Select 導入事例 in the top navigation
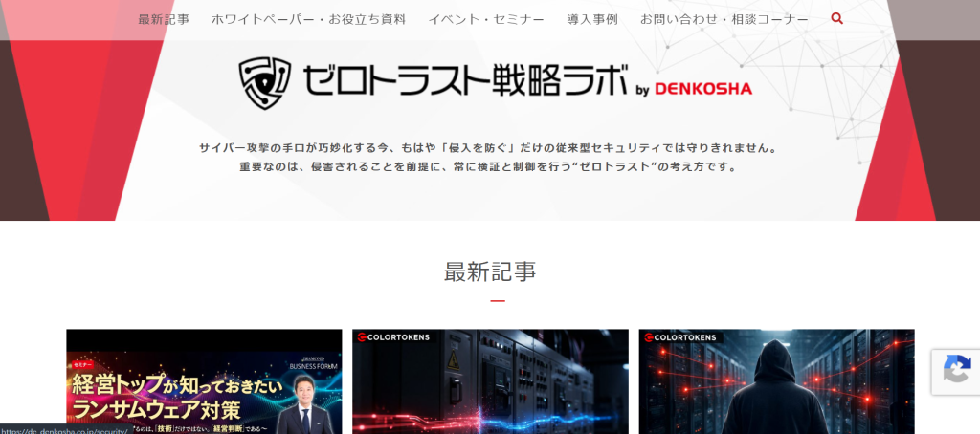The image size is (980, 434). pyautogui.click(x=592, y=19)
